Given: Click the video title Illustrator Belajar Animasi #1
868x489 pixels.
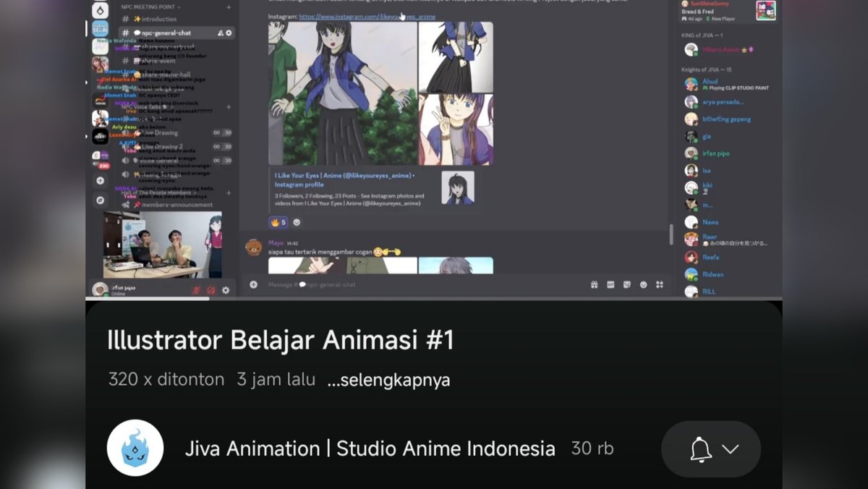Looking at the screenshot, I should 281,340.
